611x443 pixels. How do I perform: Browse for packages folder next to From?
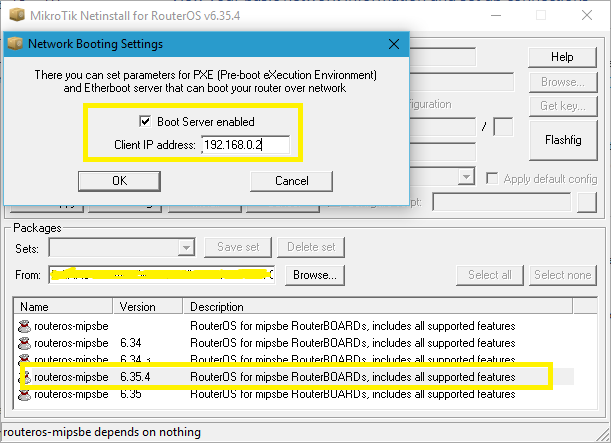(x=315, y=275)
